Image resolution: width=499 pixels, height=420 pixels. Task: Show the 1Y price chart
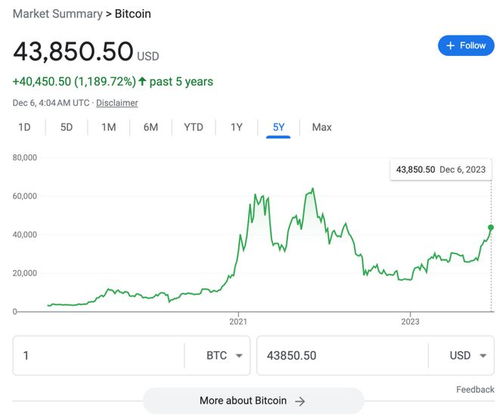tap(236, 127)
